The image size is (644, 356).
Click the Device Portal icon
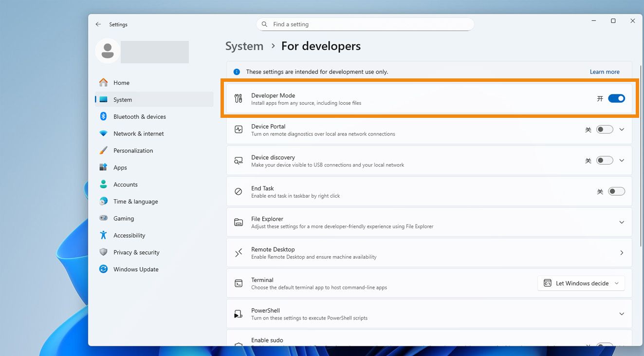(238, 130)
